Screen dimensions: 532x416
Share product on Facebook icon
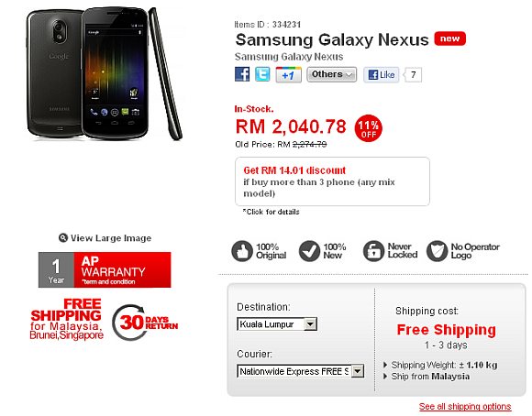pos(242,74)
